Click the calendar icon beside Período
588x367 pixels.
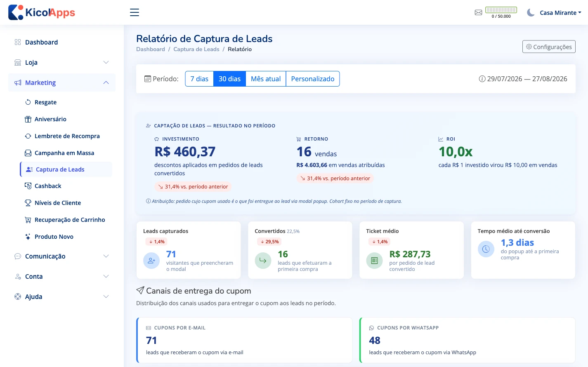click(x=148, y=79)
